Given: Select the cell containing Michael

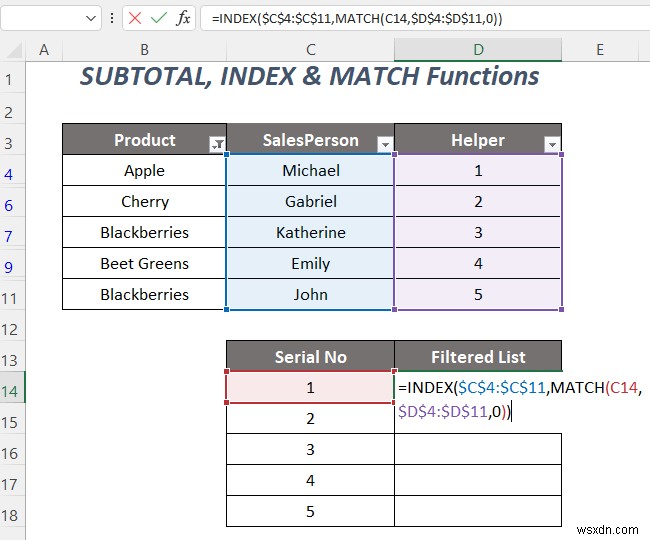Looking at the screenshot, I should [310, 170].
